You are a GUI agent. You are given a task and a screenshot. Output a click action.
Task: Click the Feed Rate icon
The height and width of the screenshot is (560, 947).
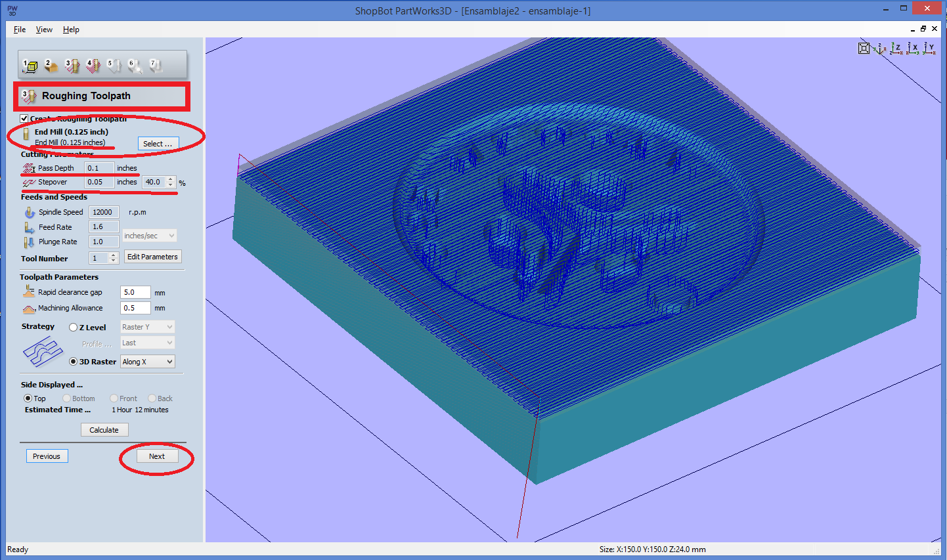[30, 227]
